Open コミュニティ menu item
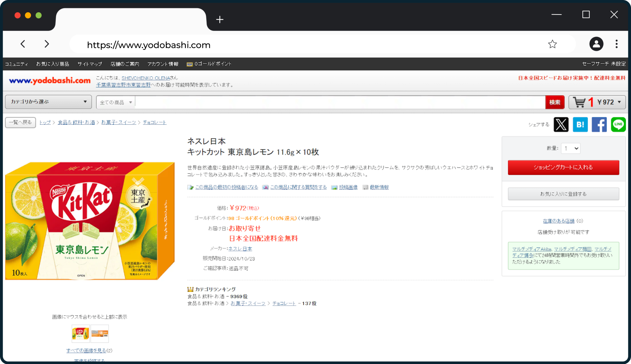 pos(17,64)
